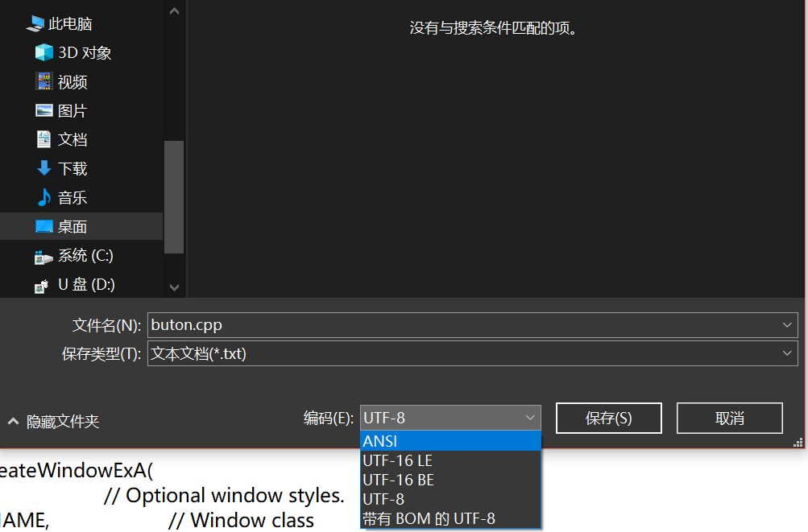Screen dimensions: 808x532
Task: Click the System (C:) drive icon
Action: (x=44, y=256)
